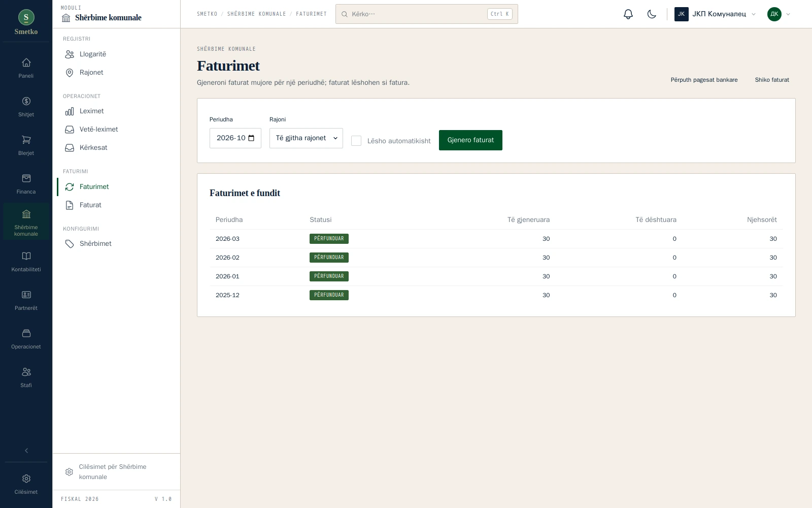Go to Llogaritë in the sidebar
This screenshot has width=812, height=508.
tap(116, 54)
